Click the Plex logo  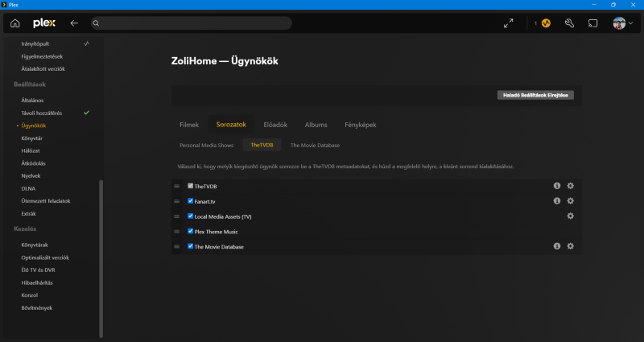click(44, 23)
